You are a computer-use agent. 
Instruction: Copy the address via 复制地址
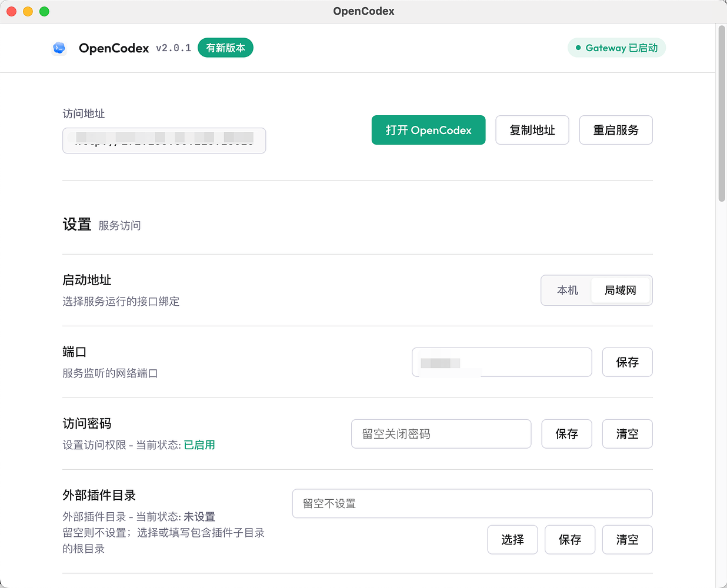[532, 130]
